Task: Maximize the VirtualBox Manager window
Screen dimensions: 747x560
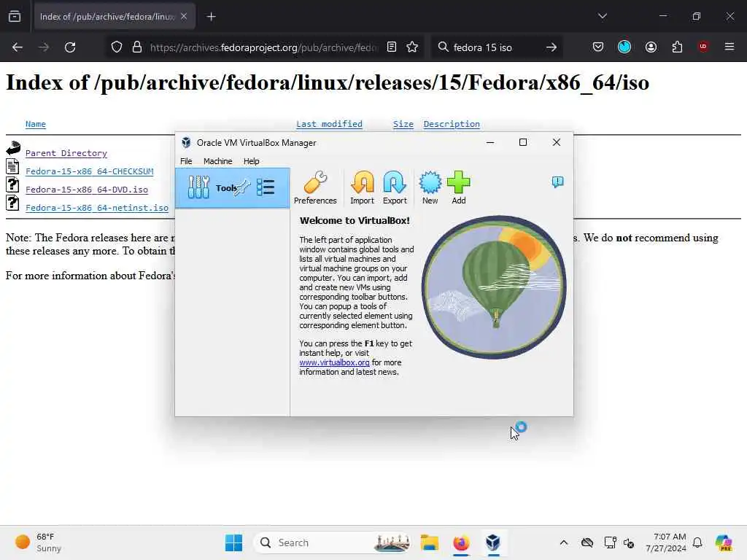Action: tap(523, 142)
